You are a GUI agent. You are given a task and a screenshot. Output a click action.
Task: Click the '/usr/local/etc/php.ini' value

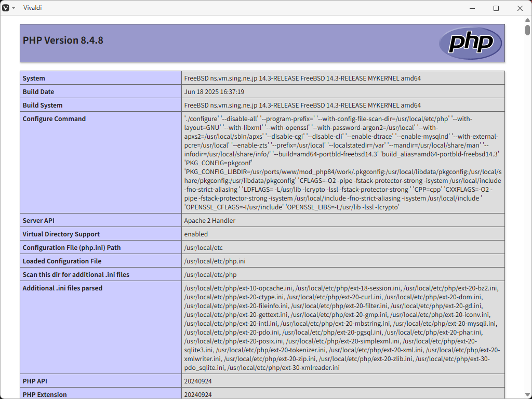click(215, 261)
